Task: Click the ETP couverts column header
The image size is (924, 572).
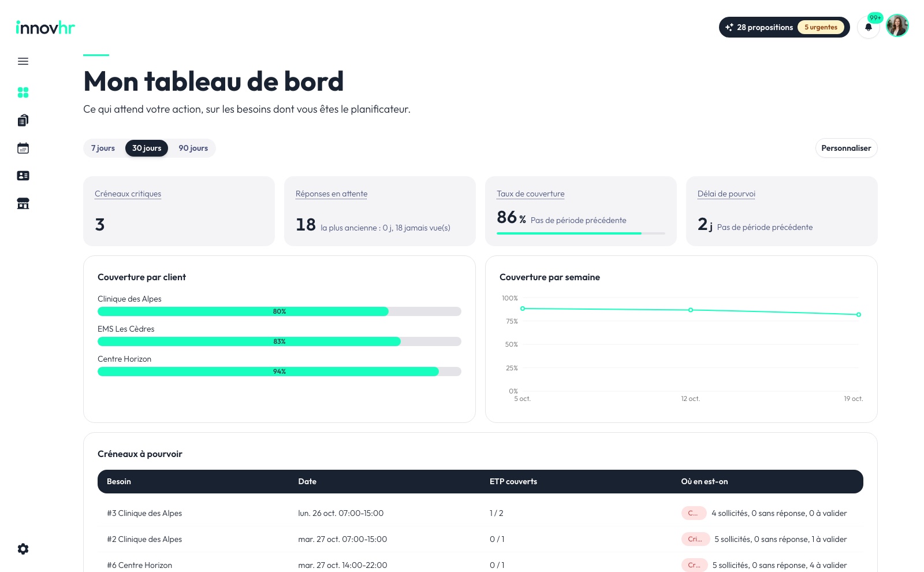Action: click(x=513, y=482)
